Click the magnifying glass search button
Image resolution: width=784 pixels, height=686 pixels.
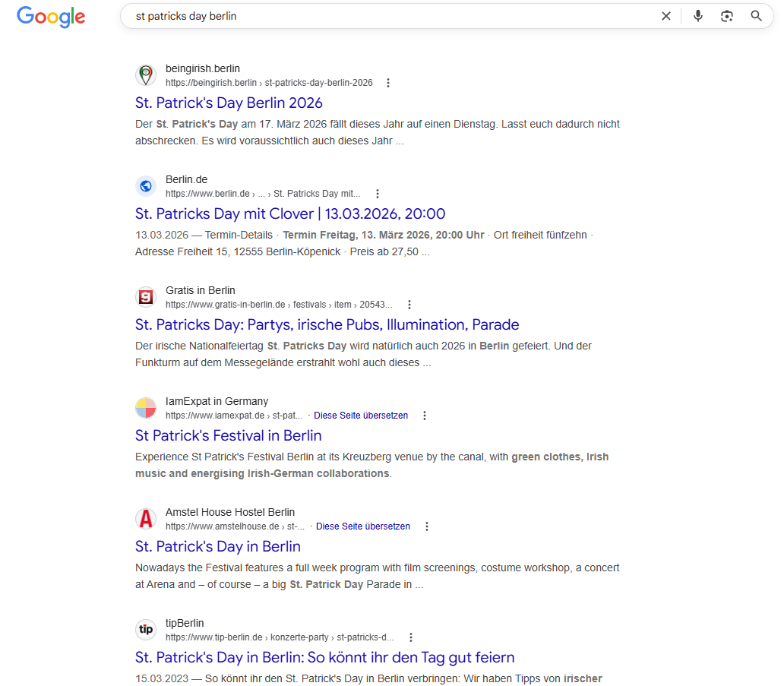click(x=756, y=16)
